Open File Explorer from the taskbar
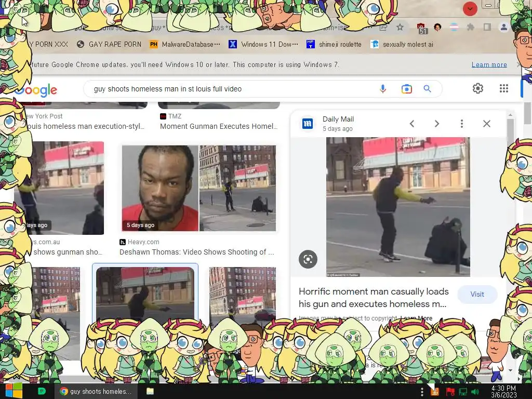This screenshot has height=399, width=532. tap(150, 391)
